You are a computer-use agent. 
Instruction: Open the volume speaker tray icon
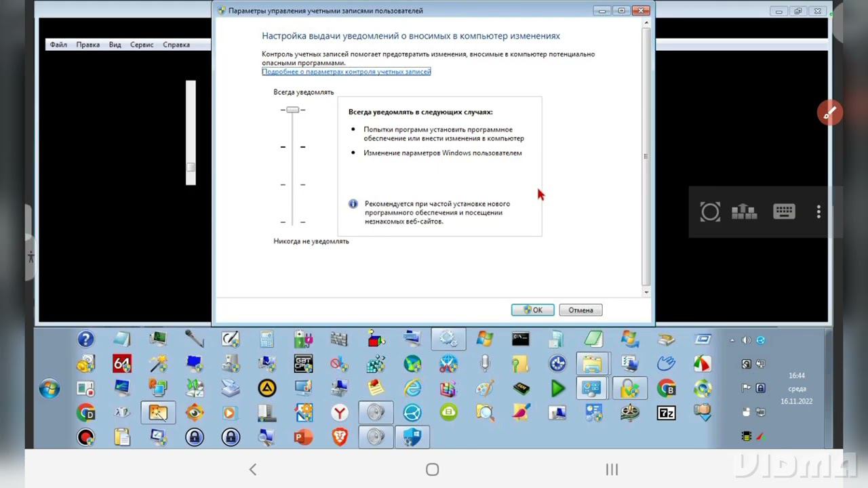746,340
